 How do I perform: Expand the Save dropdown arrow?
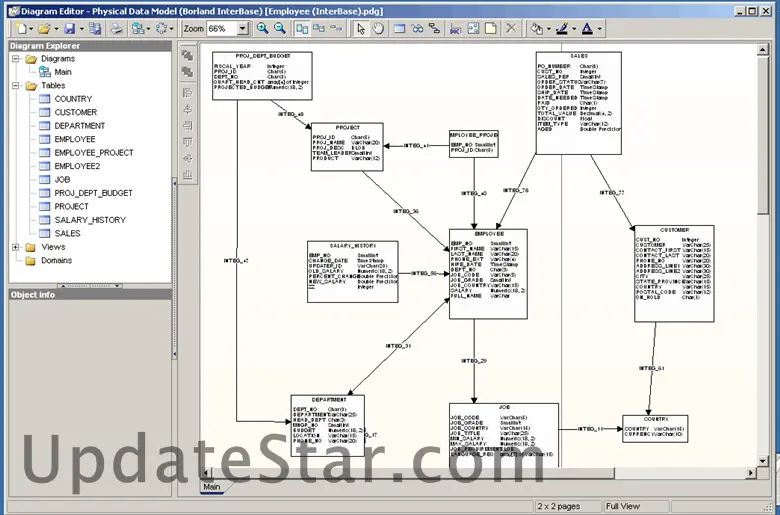coord(82,29)
